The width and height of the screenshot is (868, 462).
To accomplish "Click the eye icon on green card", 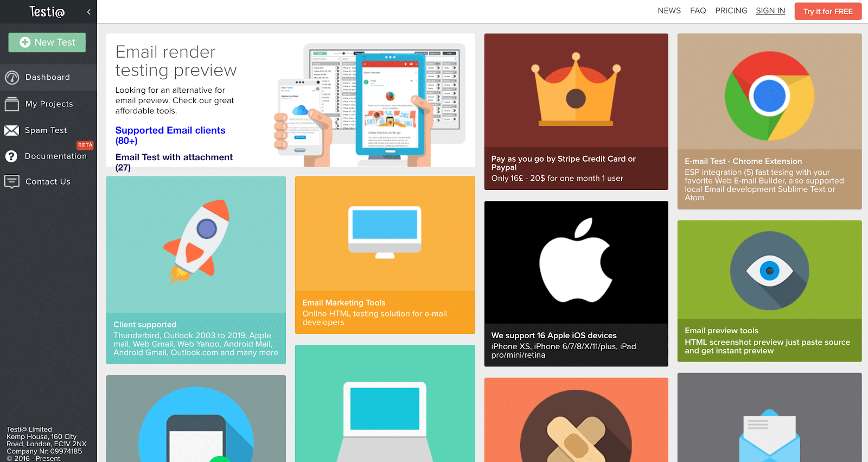I will (769, 270).
